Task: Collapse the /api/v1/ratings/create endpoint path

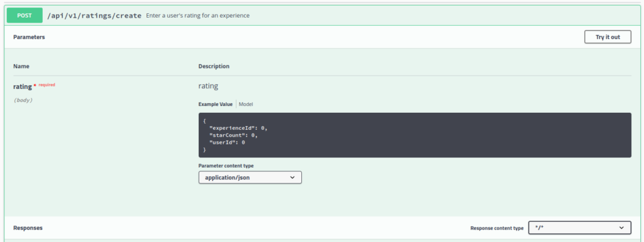Action: 94,16
